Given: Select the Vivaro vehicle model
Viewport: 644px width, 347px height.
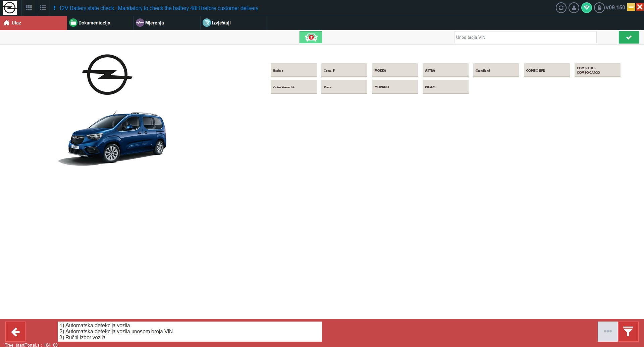Looking at the screenshot, I should pos(344,87).
